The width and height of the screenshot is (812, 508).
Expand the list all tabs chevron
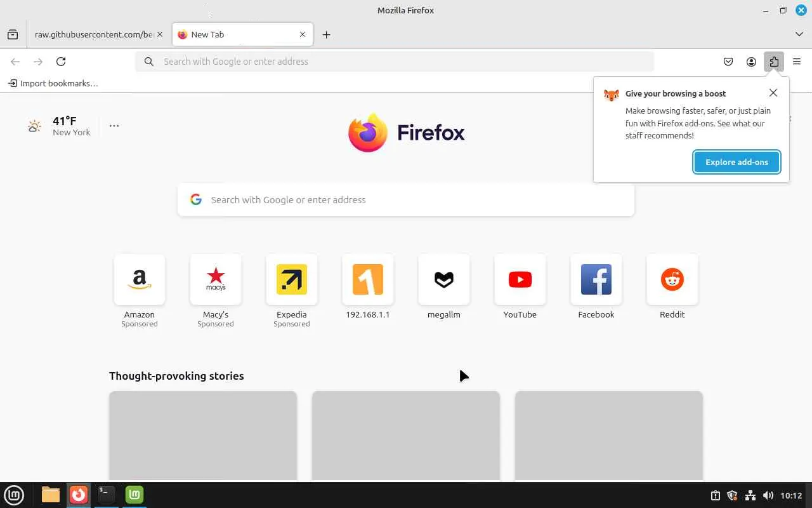pyautogui.click(x=799, y=34)
